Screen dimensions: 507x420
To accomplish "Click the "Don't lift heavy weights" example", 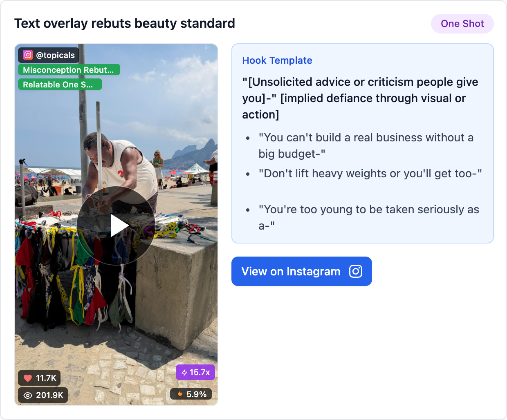I will [370, 174].
